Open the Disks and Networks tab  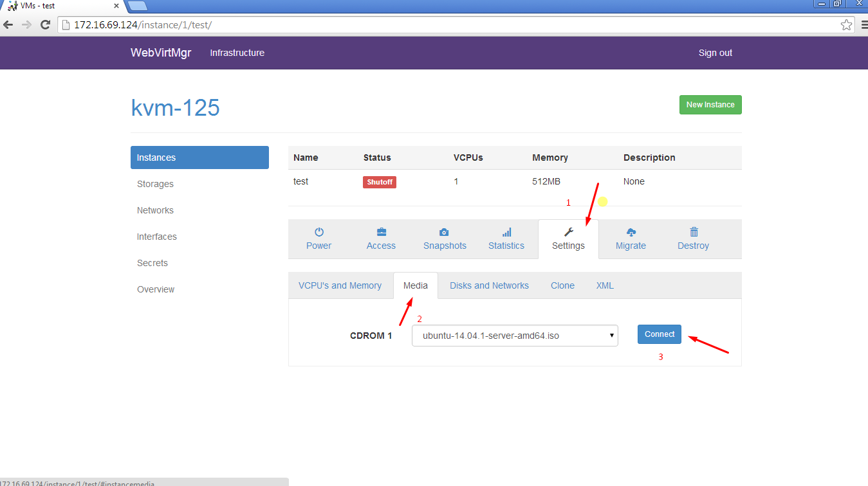489,285
